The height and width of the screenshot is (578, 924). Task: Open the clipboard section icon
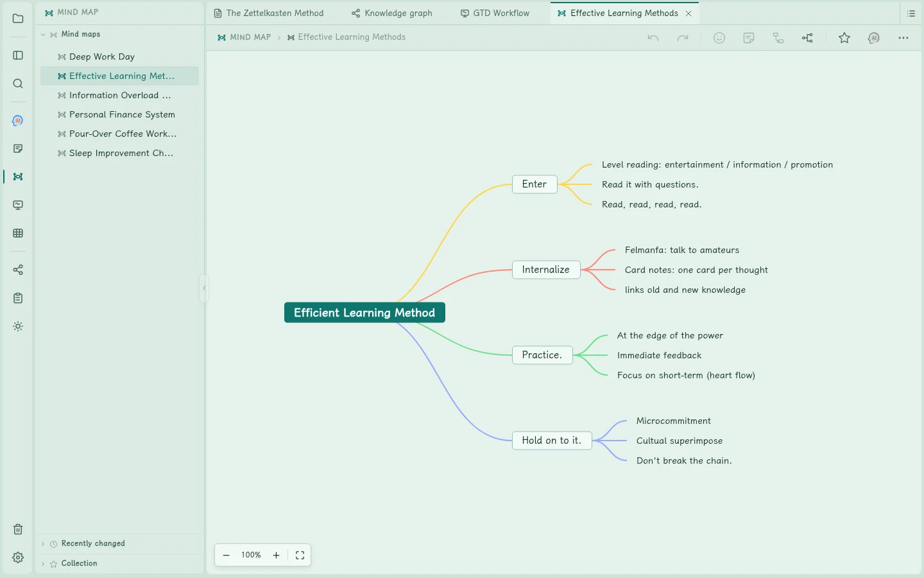[18, 298]
